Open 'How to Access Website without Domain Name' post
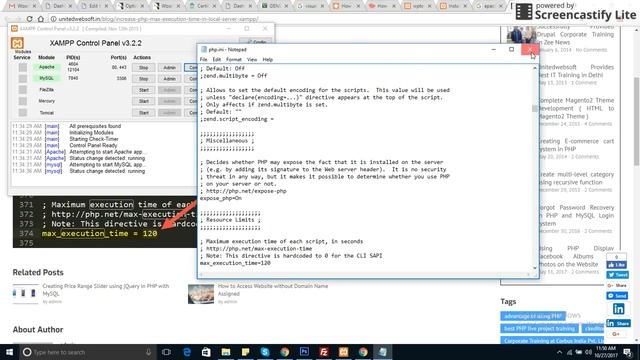640x360 pixels. point(273,290)
